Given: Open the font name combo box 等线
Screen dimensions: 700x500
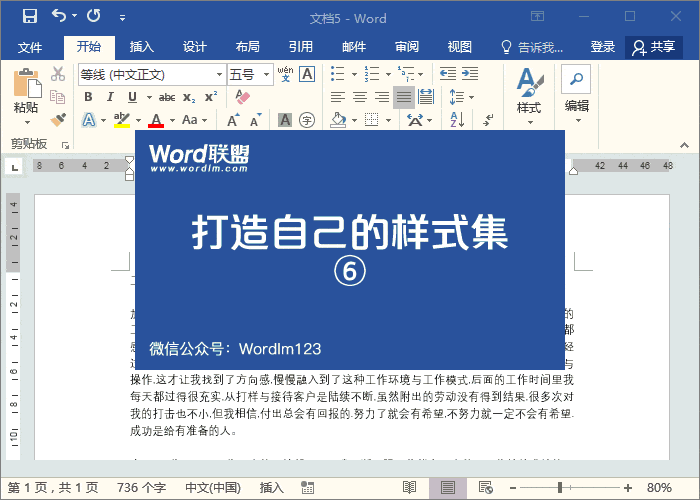Looking at the screenshot, I should pyautogui.click(x=151, y=74).
